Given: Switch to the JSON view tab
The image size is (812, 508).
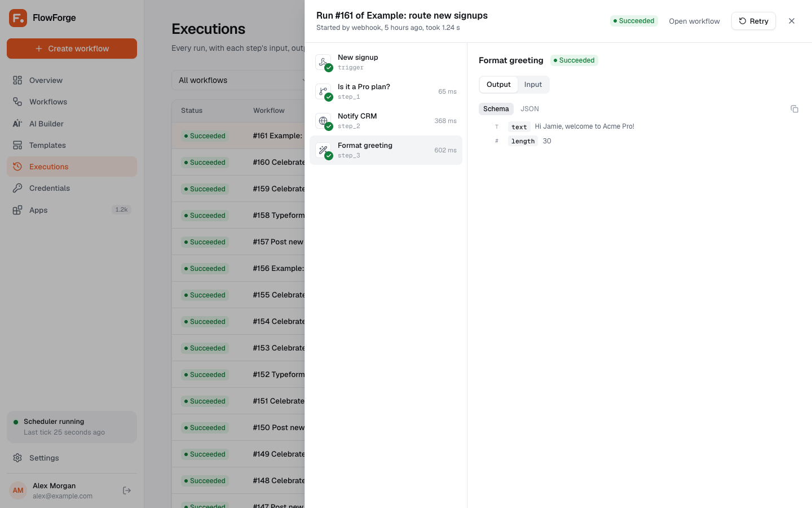Looking at the screenshot, I should point(529,109).
